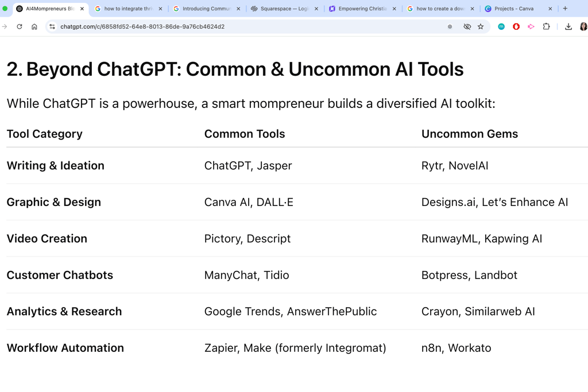The image size is (588, 392).
Task: Close the AI4Mompreneurs tab
Action: pyautogui.click(x=82, y=9)
